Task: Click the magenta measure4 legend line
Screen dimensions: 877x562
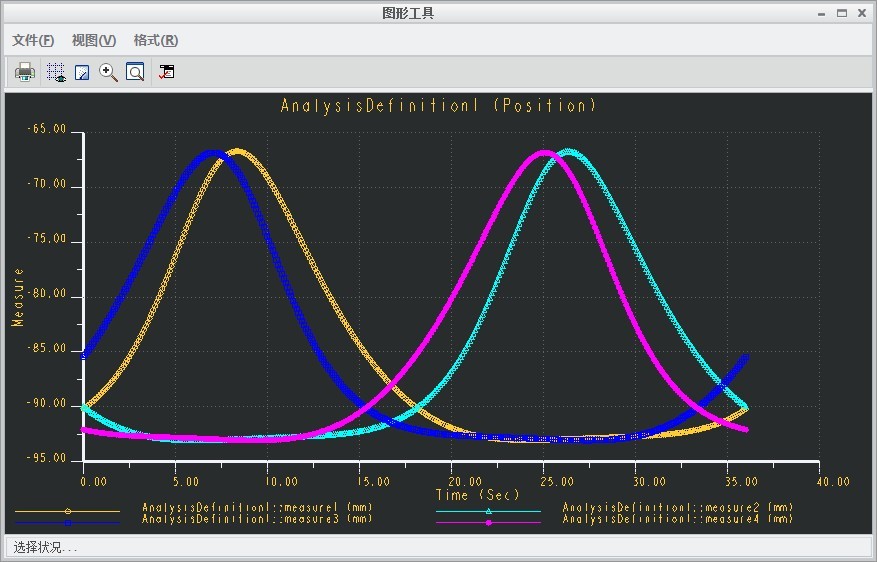Action: [488, 522]
